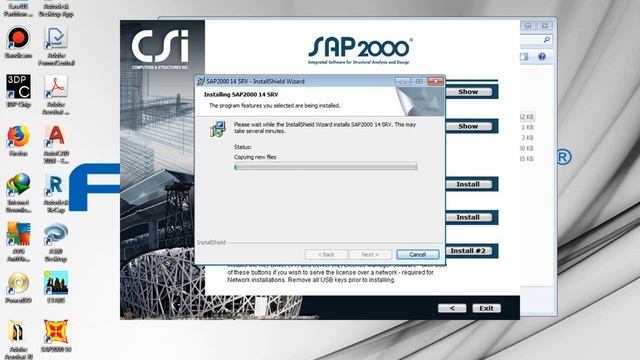Click the disabled Back button in wizard

click(326, 255)
